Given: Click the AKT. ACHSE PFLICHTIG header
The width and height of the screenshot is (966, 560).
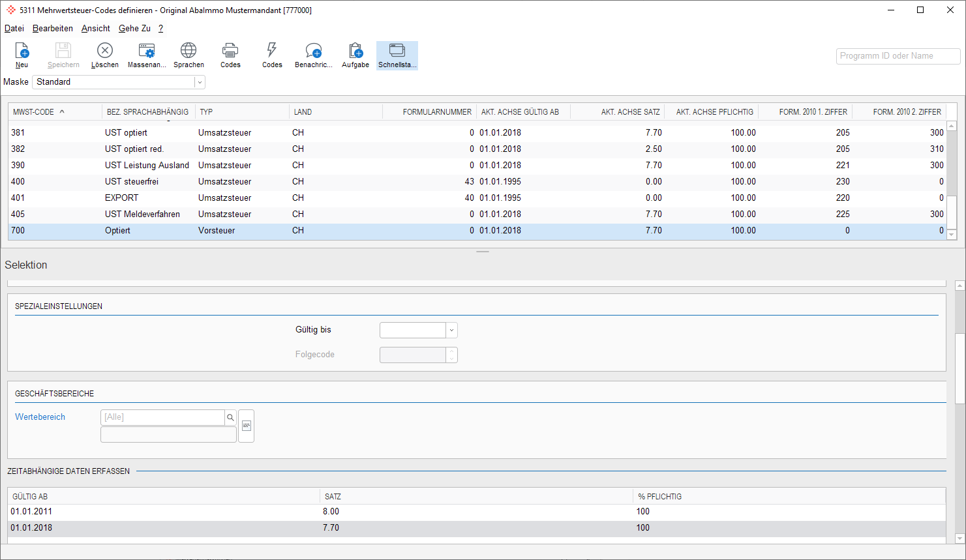Looking at the screenshot, I should click(x=712, y=112).
